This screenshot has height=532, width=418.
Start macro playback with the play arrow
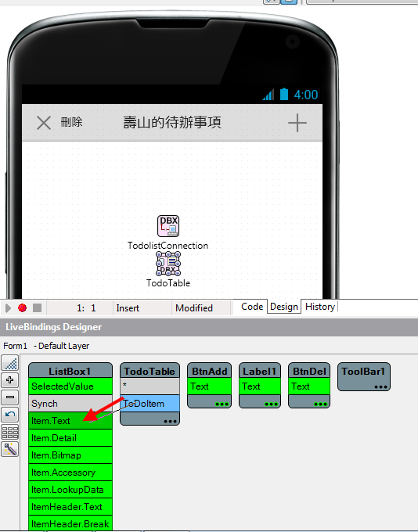coord(8,308)
